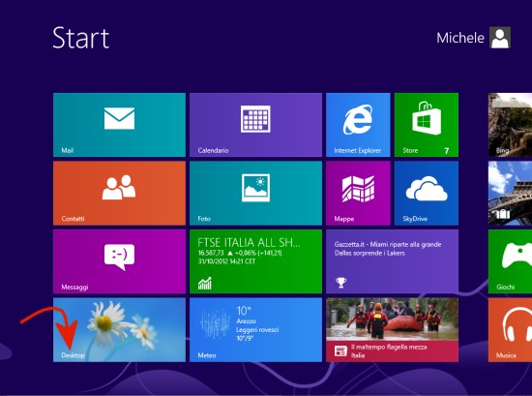Click the Contatti tile label

[x=73, y=219]
